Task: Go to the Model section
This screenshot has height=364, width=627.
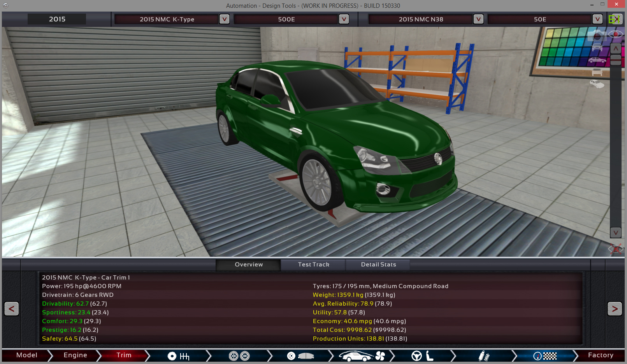Action: pyautogui.click(x=26, y=355)
